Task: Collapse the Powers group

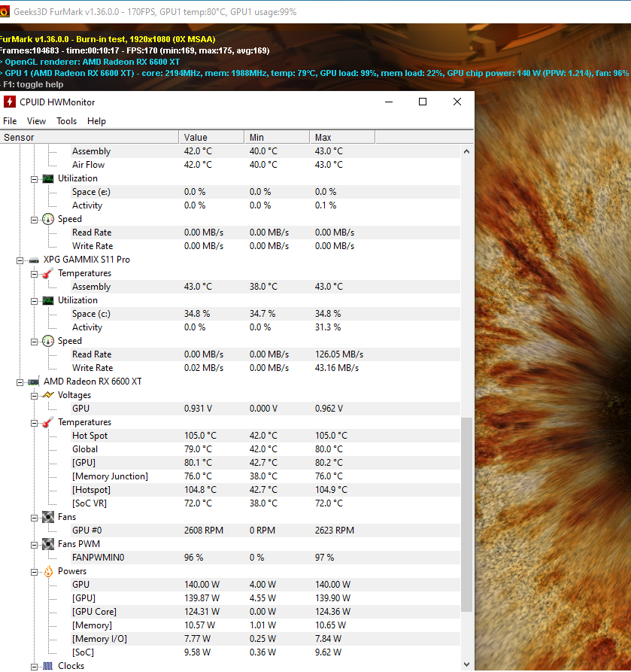Action: (x=35, y=572)
